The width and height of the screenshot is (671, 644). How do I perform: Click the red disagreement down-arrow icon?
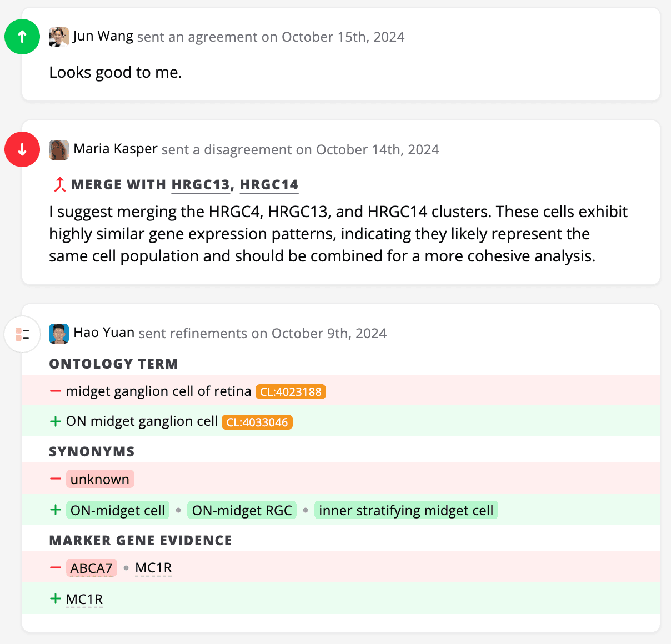(x=22, y=150)
